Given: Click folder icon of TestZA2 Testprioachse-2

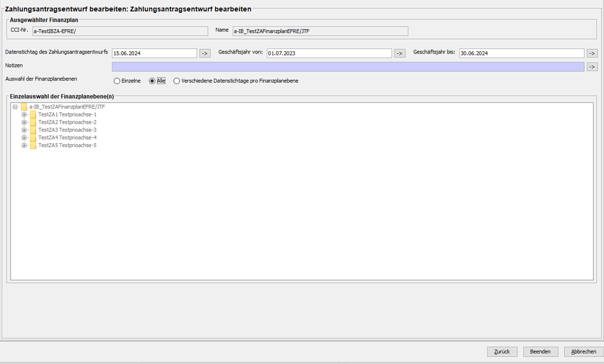Looking at the screenshot, I should pos(33,122).
